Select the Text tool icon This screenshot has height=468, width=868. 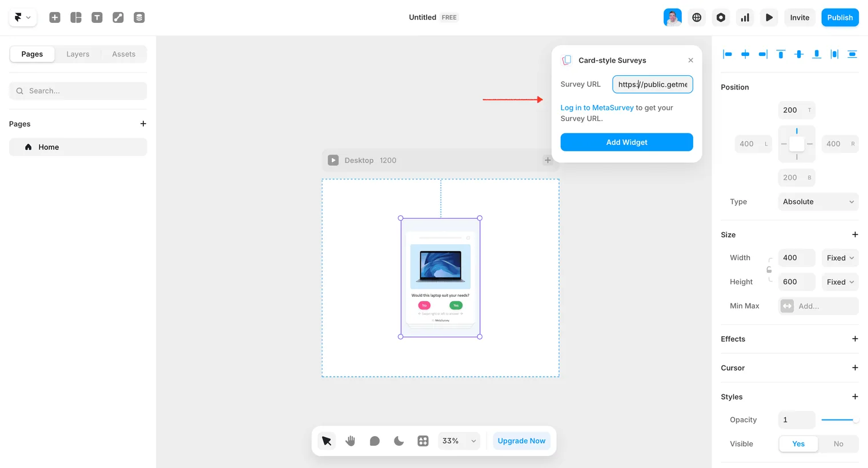[x=97, y=18]
